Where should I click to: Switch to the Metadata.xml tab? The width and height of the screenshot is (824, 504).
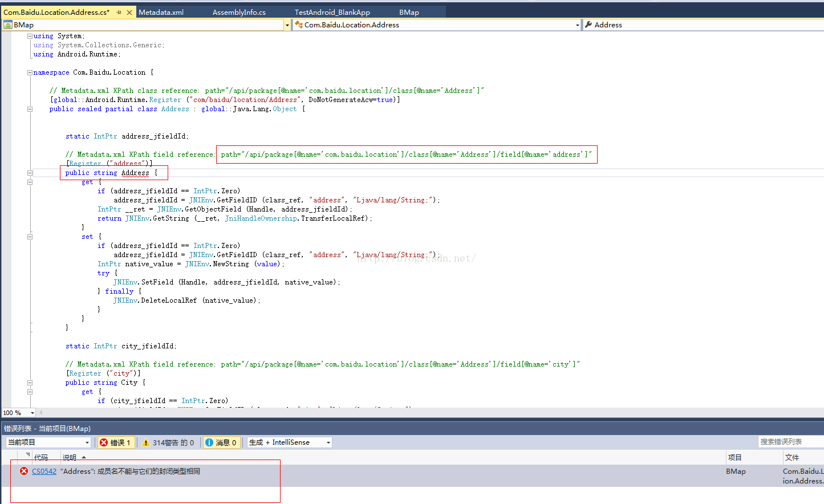coord(161,12)
